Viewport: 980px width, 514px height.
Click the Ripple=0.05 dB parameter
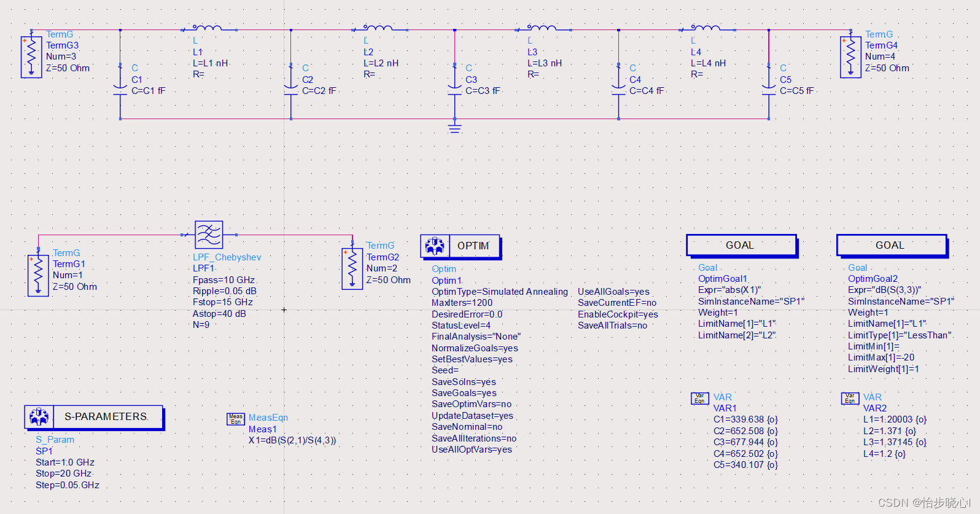[225, 291]
